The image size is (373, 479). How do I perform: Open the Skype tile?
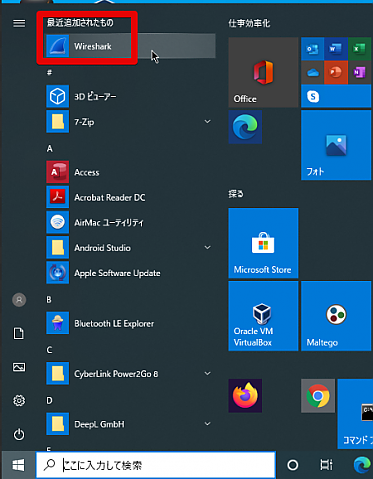click(x=336, y=96)
